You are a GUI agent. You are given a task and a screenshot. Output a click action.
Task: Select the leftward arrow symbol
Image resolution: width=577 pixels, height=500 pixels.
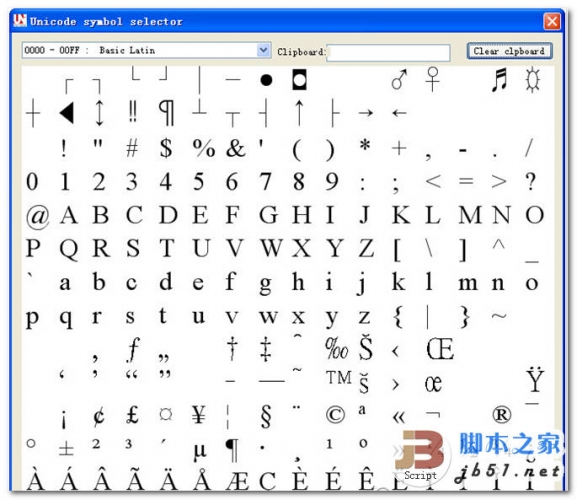coord(399,113)
